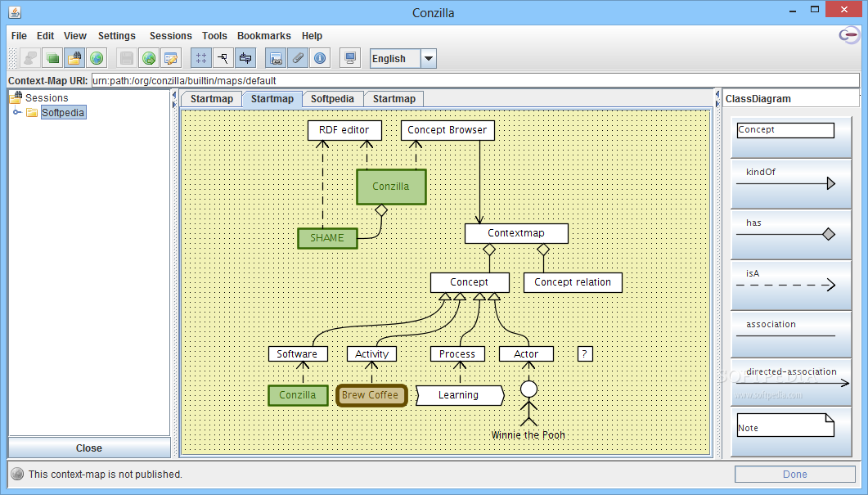Expand the Softpedia session tree node
Screen dimensions: 868x495
click(x=17, y=112)
